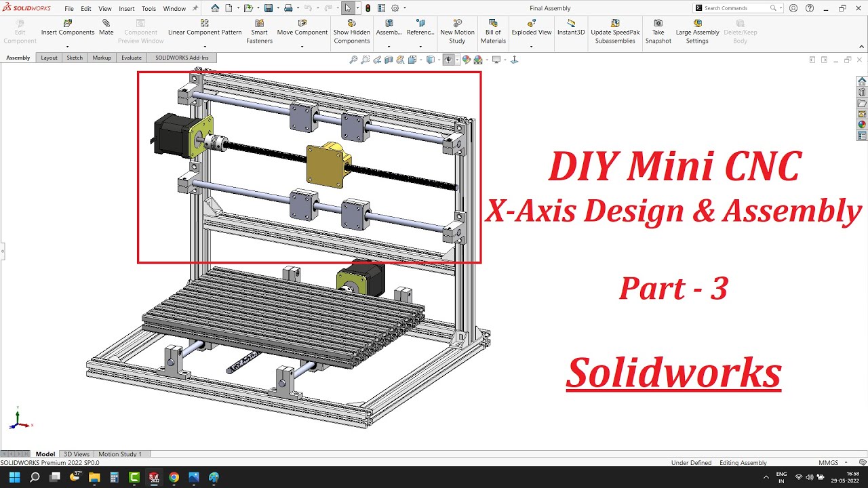Expand the Linear Component Pattern dropdown arrow
Viewport: 868px width, 488px height.
coord(205,47)
